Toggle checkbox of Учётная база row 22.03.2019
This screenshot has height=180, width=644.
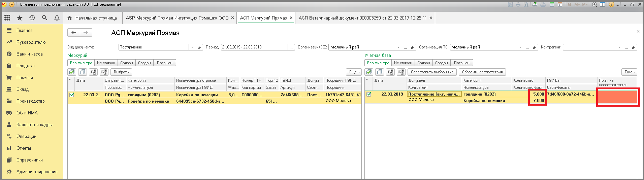point(369,94)
